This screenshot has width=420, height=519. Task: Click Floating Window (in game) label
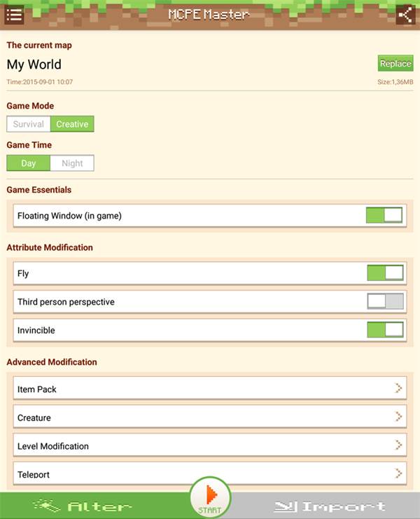[69, 216]
